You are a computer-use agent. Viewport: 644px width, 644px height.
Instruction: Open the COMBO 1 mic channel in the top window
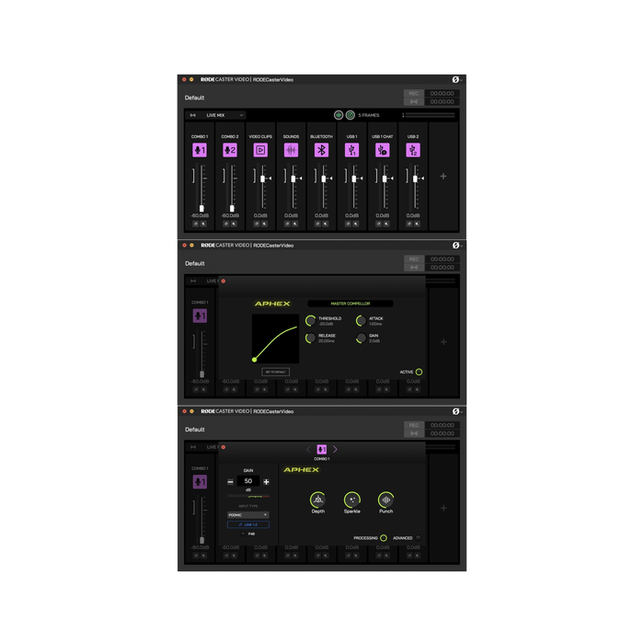[x=200, y=150]
